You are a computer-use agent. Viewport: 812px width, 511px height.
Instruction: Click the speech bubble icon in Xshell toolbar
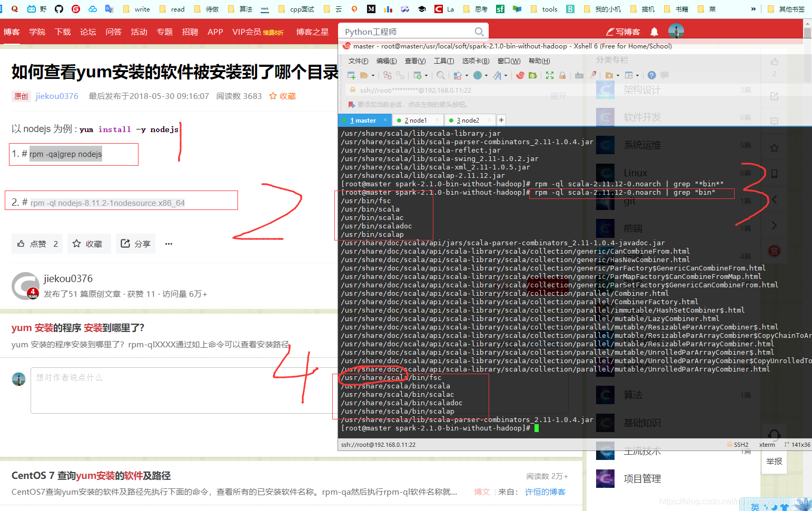(x=665, y=75)
